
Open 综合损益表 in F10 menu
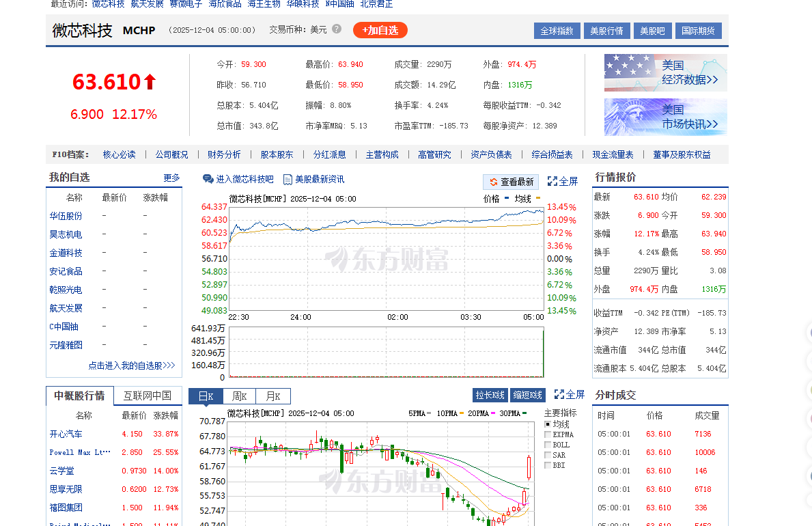[x=552, y=154]
